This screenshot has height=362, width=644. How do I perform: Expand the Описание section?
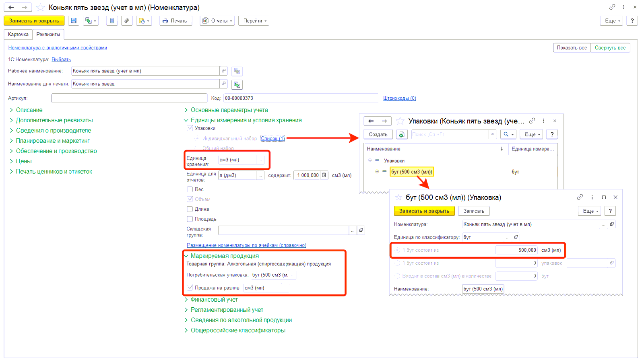(29, 110)
